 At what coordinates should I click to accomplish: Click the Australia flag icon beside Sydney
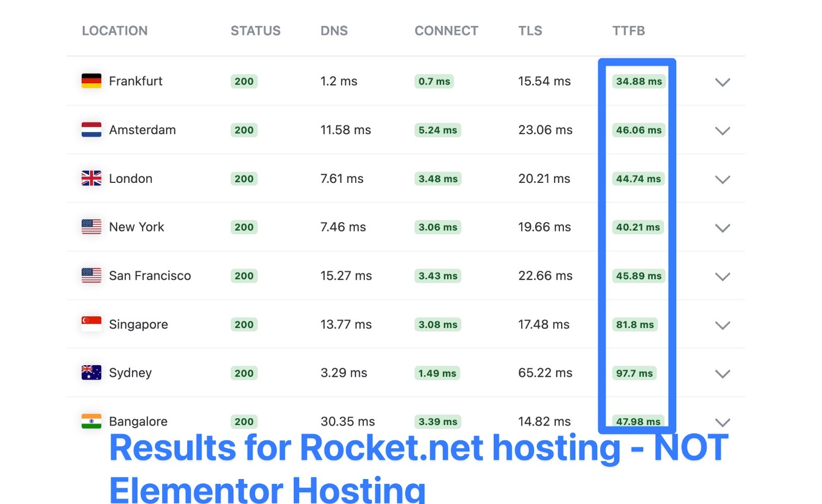[91, 373]
